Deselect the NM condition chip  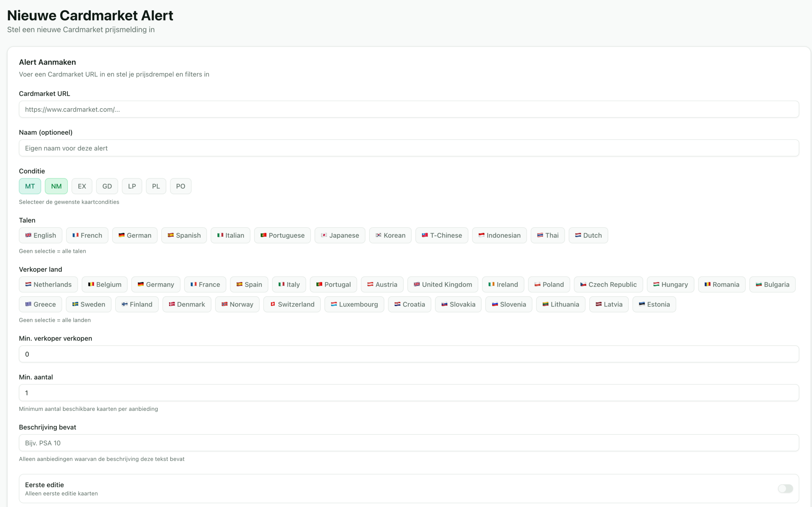(x=56, y=186)
